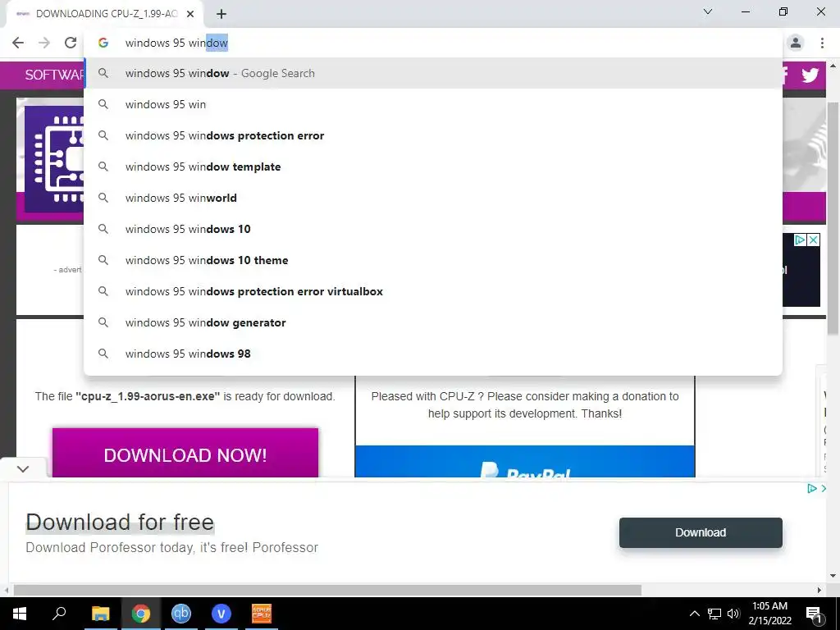The height and width of the screenshot is (630, 840).
Task: Click the dark Download button in bottom ad
Action: coord(701,532)
